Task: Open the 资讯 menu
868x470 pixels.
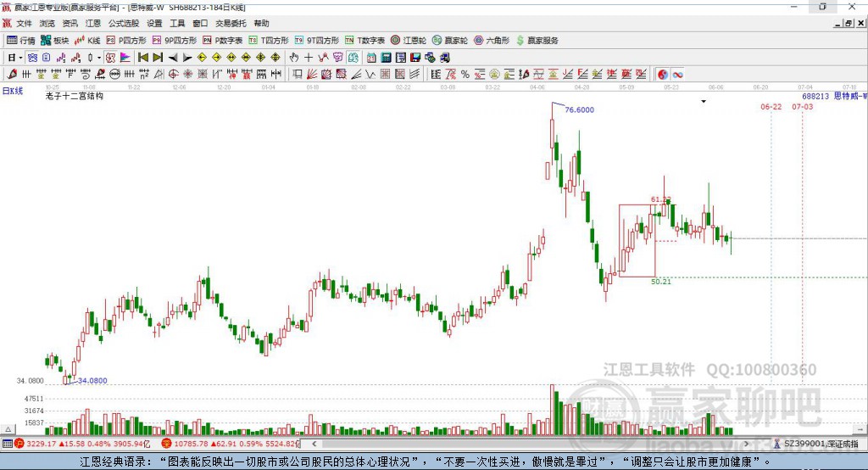Action: tap(70, 23)
